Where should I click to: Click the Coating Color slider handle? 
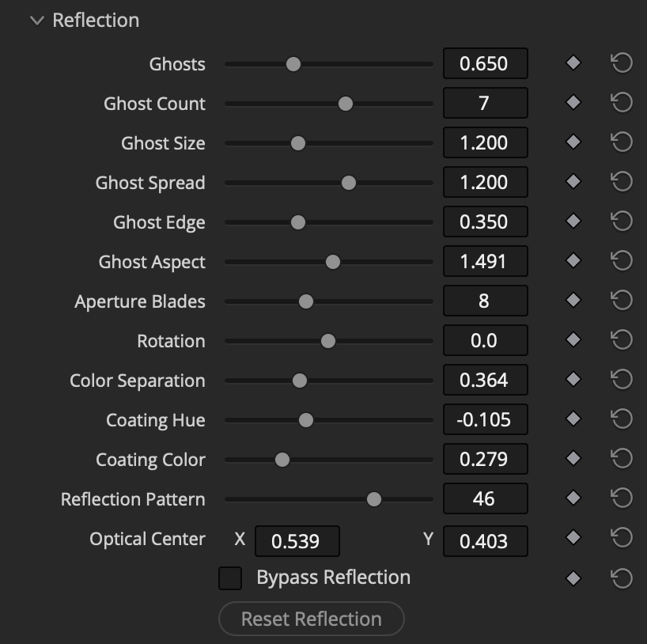(282, 460)
